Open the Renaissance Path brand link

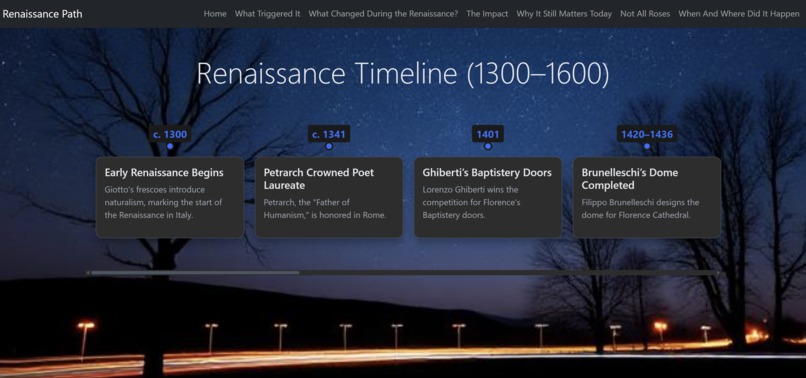point(42,14)
